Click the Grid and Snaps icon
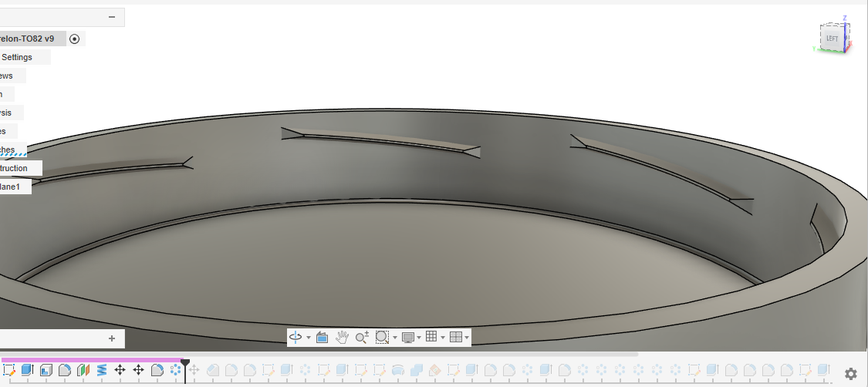The width and height of the screenshot is (868, 387). point(431,337)
